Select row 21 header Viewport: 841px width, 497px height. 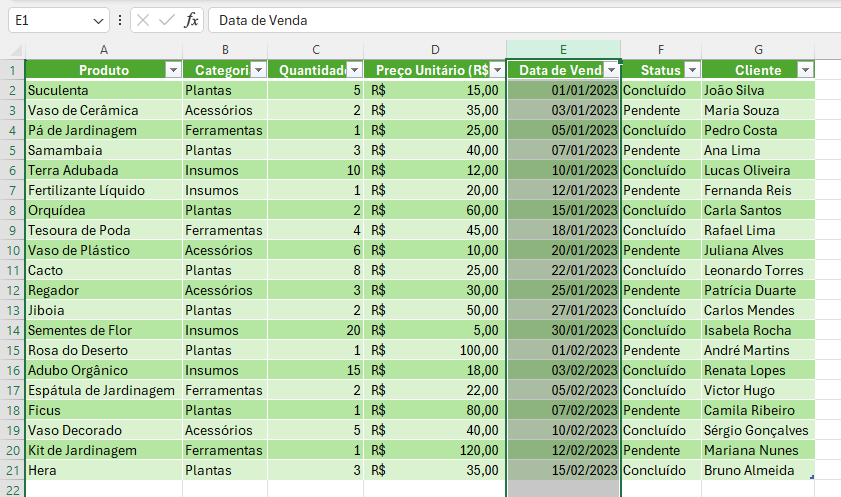click(x=13, y=470)
